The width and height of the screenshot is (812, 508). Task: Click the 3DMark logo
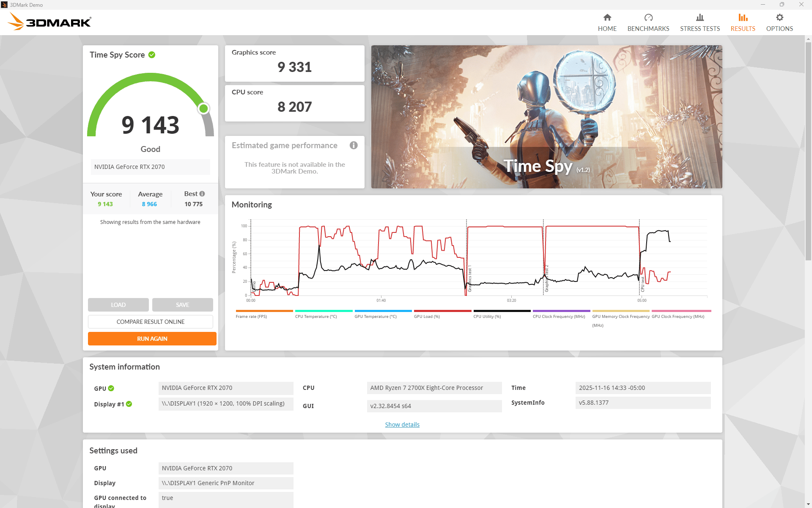point(49,21)
